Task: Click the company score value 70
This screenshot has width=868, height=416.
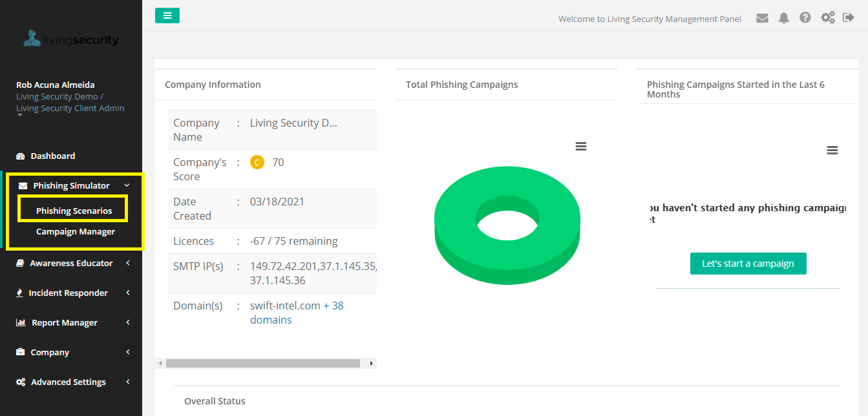Action: click(278, 162)
